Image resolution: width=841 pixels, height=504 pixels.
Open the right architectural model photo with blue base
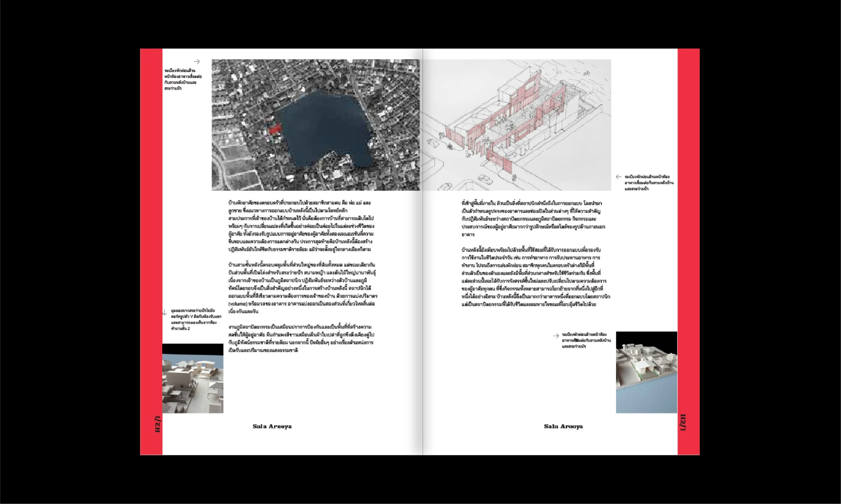(x=646, y=372)
